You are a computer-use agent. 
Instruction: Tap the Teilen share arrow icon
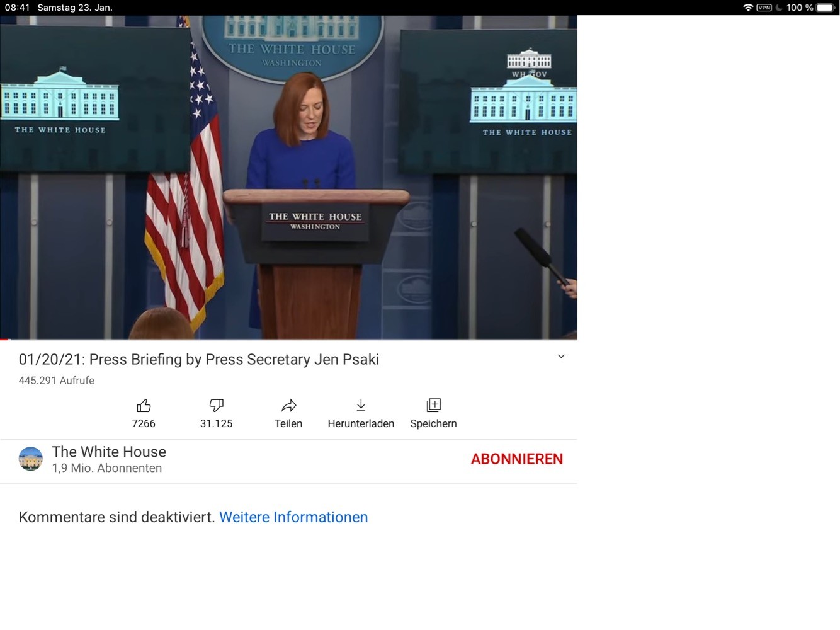pos(288,406)
